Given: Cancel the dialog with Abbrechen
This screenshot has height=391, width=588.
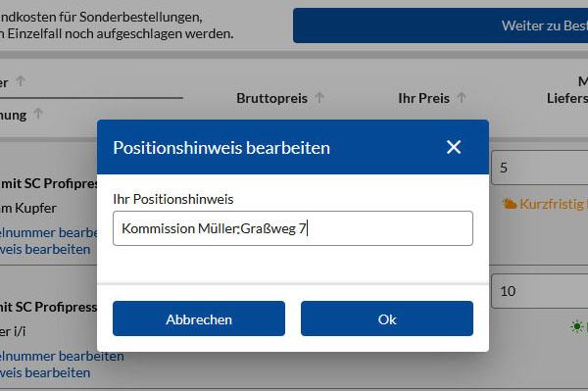Looking at the screenshot, I should 199,318.
